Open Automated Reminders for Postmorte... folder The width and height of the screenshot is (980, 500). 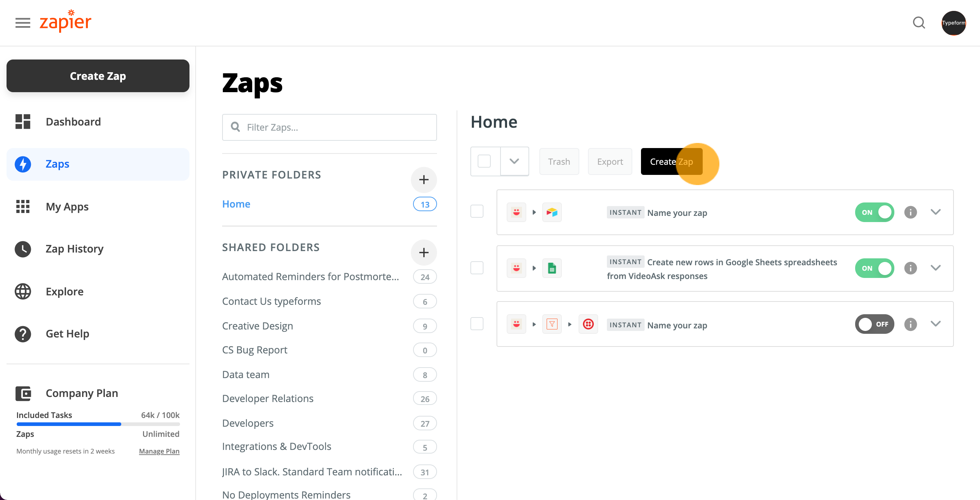[x=310, y=276]
